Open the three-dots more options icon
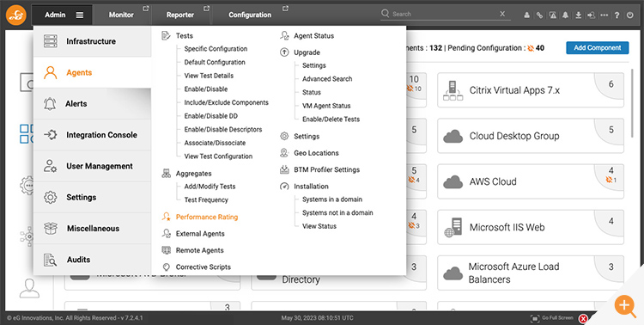644x325 pixels. [x=604, y=15]
